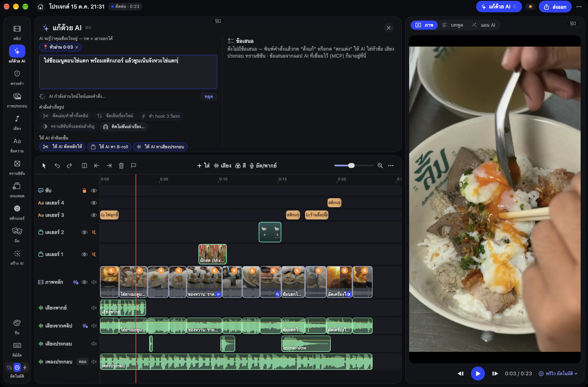Click ให้ AI หา B-roll button
588x387 pixels.
click(x=109, y=147)
